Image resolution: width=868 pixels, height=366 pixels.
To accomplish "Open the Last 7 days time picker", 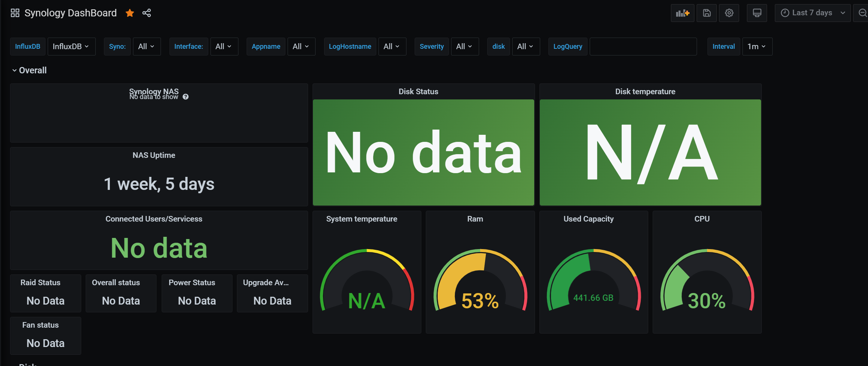I will (x=812, y=13).
